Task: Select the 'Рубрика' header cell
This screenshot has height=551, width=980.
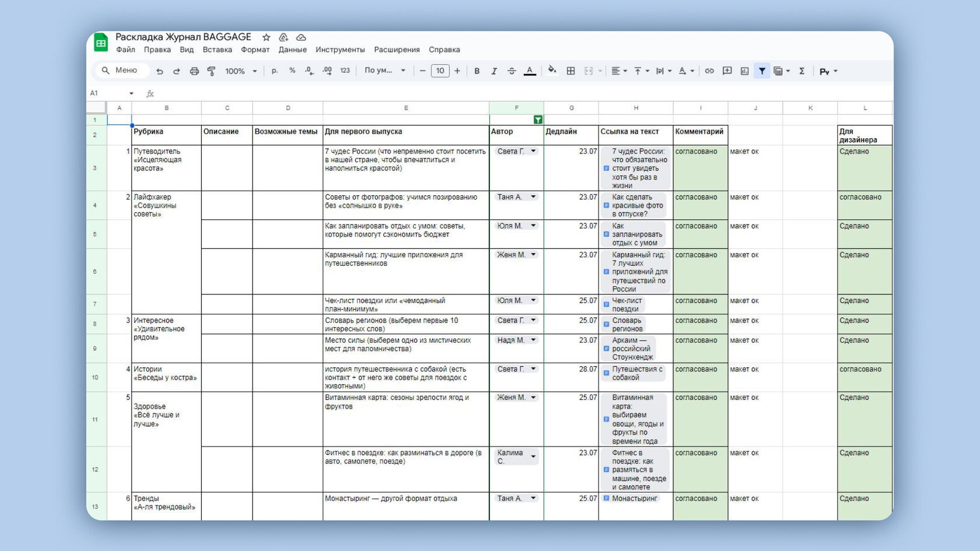Action: coord(166,135)
